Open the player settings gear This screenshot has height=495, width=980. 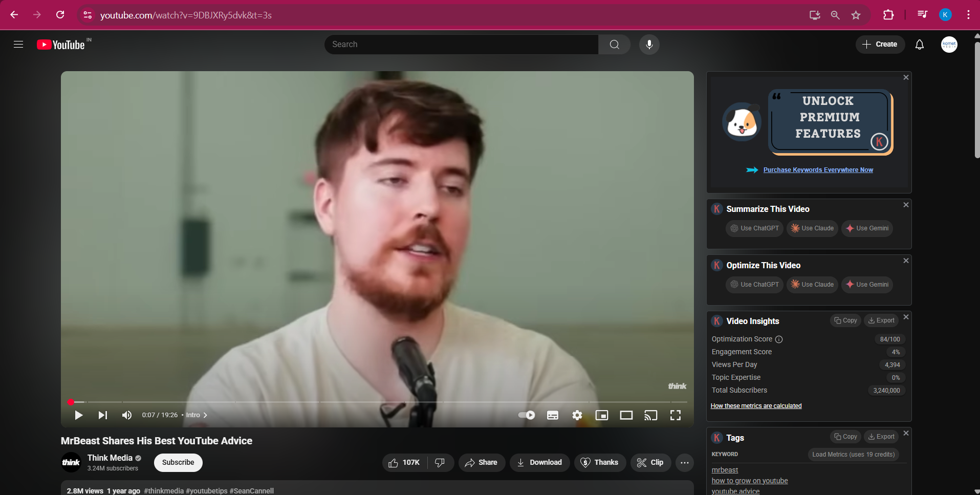(x=577, y=415)
